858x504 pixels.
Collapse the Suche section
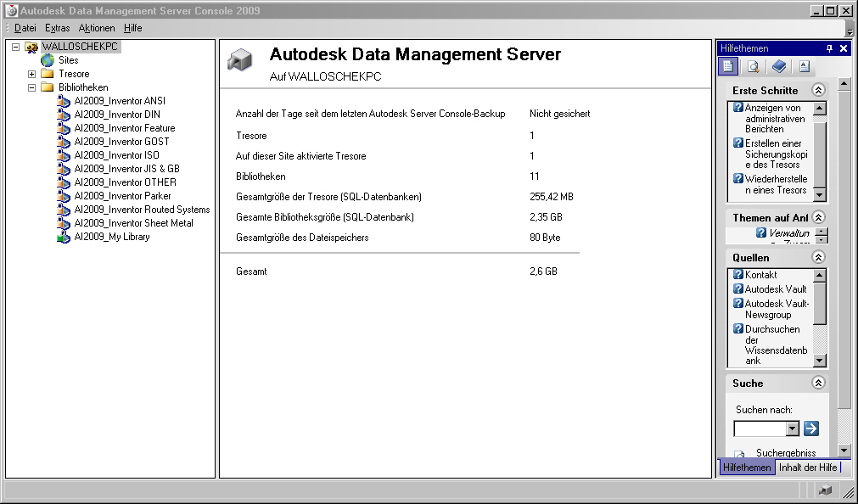(x=818, y=383)
